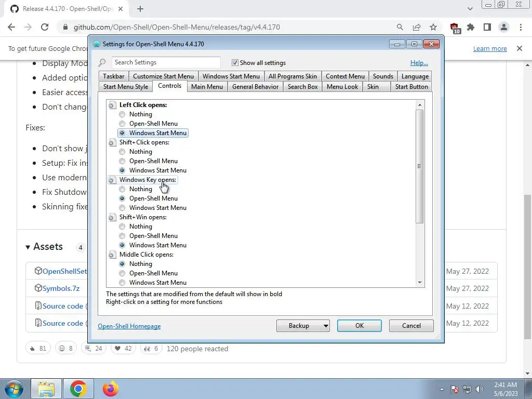Click the Learn more link
The height and width of the screenshot is (399, 532).
[490, 48]
